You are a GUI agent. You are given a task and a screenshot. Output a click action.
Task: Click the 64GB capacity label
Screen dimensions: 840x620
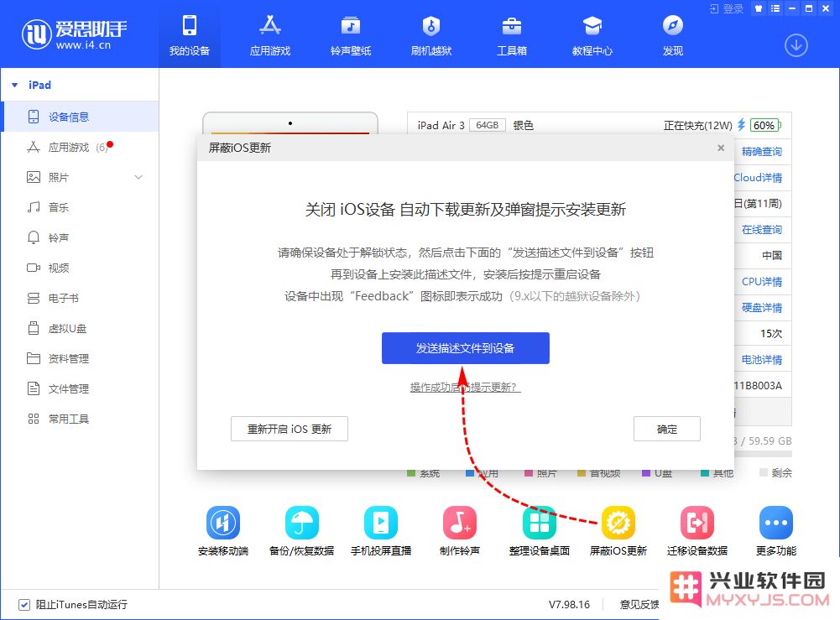488,125
